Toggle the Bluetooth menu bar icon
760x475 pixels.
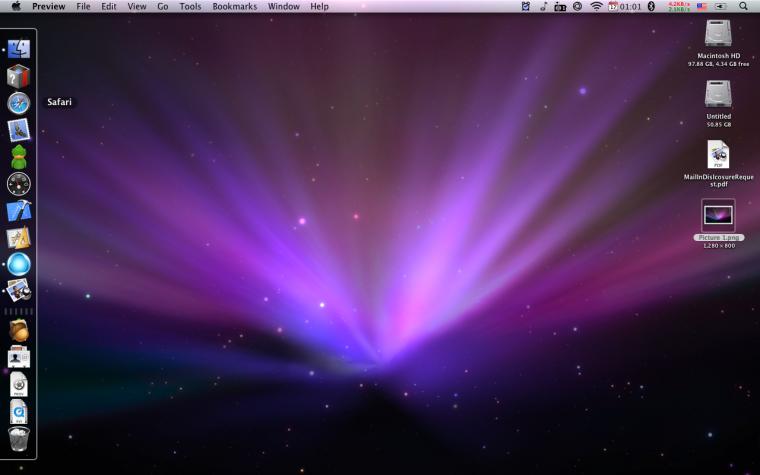click(x=651, y=6)
